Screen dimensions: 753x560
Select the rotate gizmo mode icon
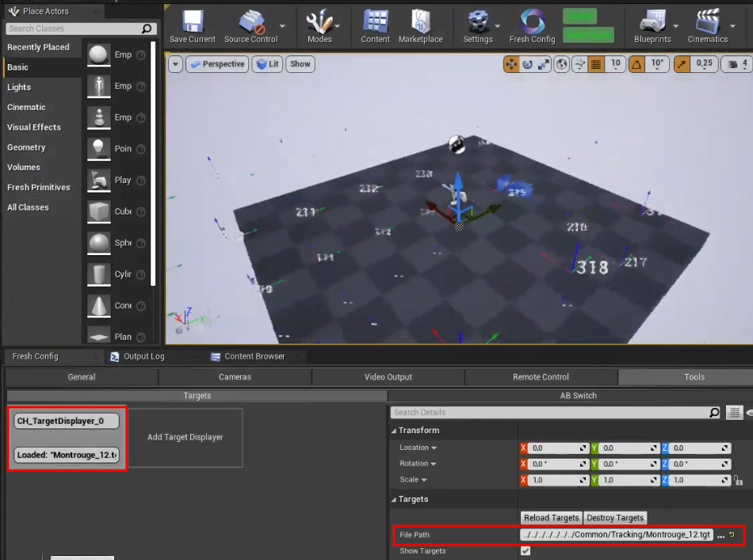coord(527,64)
